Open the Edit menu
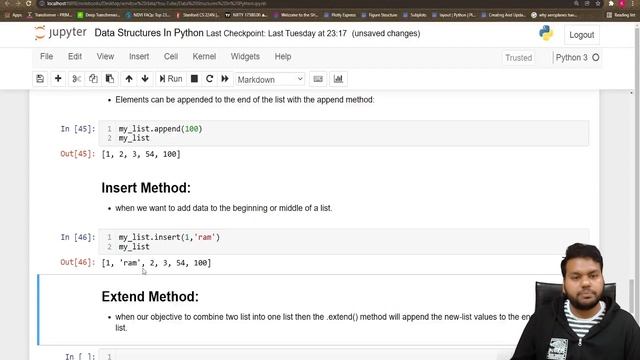This screenshot has height=360, width=640. point(75,57)
